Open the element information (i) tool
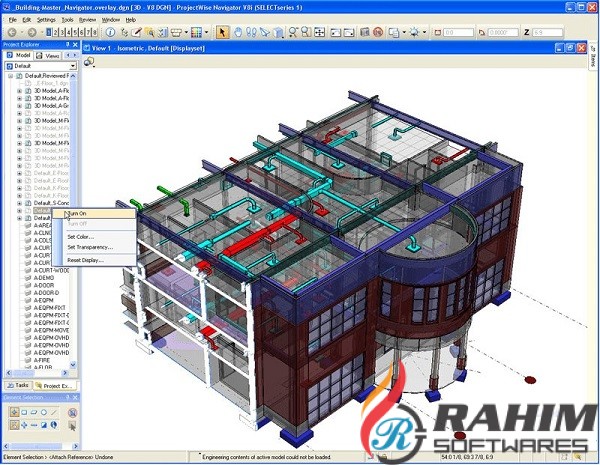 110,33
